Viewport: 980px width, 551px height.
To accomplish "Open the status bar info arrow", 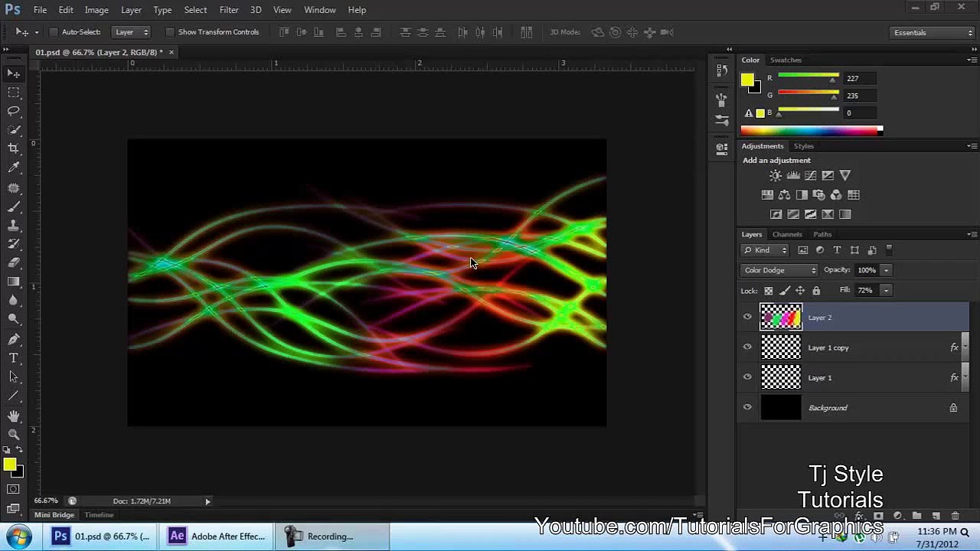I will pyautogui.click(x=207, y=501).
